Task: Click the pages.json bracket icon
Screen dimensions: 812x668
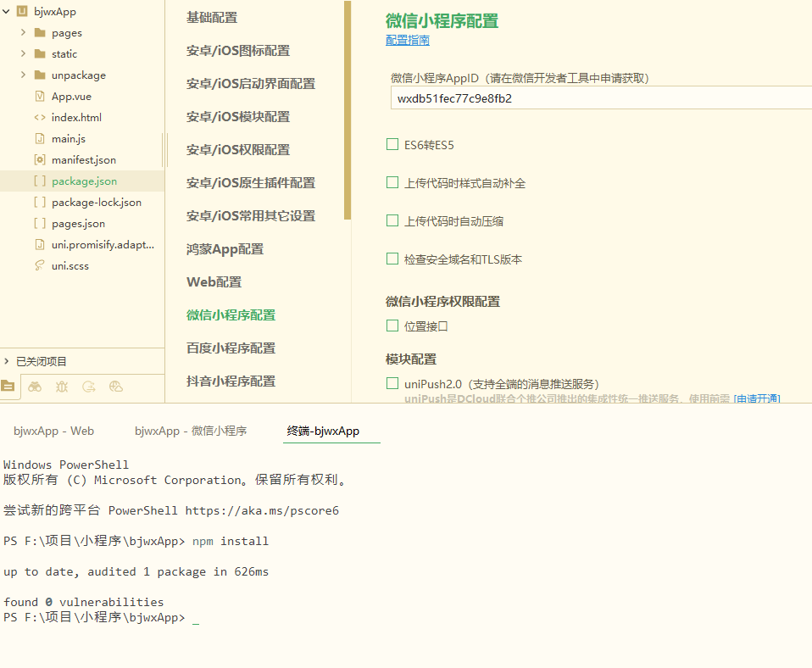Action: (40, 223)
